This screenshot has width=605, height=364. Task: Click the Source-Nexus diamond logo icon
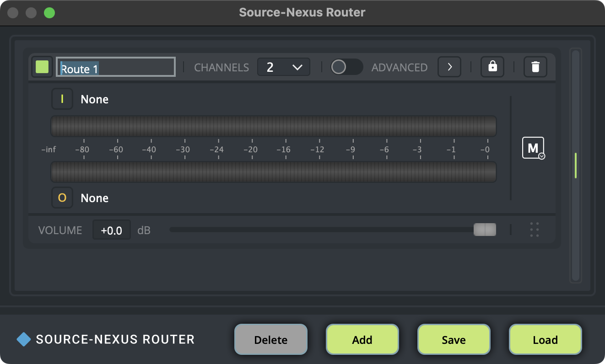(24, 339)
